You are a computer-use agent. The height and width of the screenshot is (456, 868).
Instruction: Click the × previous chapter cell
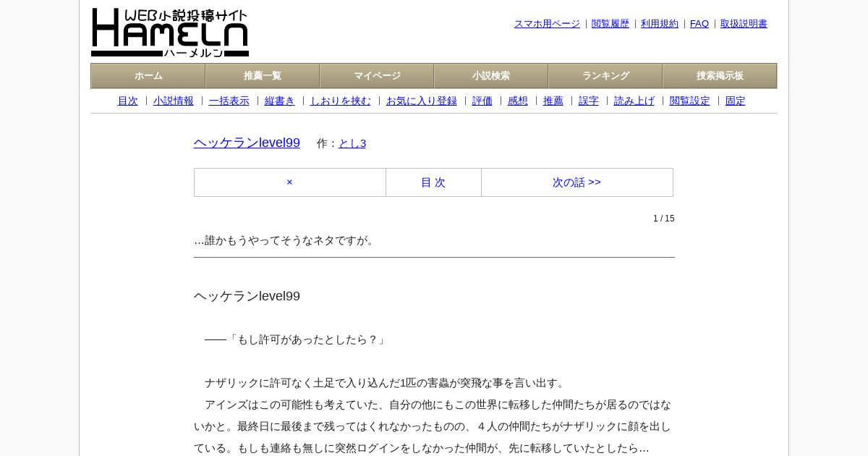coord(289,182)
